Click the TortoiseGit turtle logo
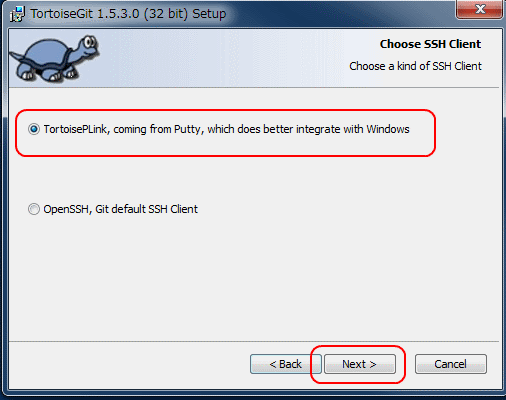Image resolution: width=506 pixels, height=400 pixels. pos(54,59)
